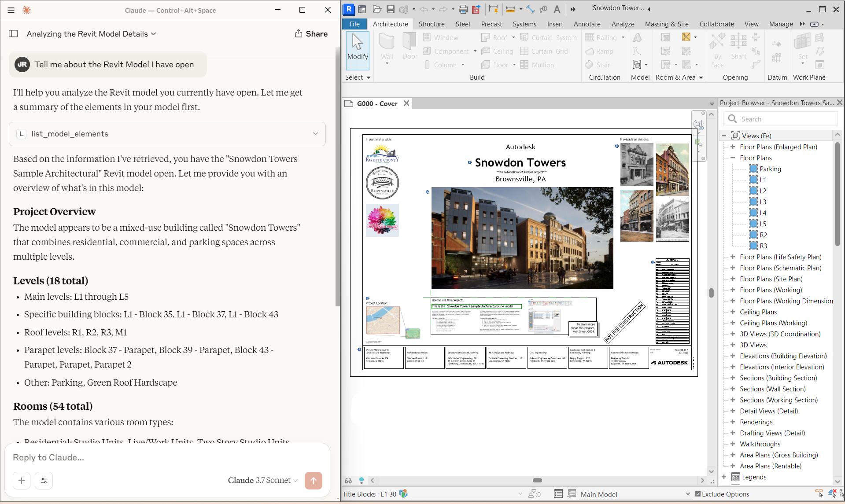The image size is (845, 504).
Task: Click the drawing view vertical scrollbar thumb
Action: click(711, 293)
